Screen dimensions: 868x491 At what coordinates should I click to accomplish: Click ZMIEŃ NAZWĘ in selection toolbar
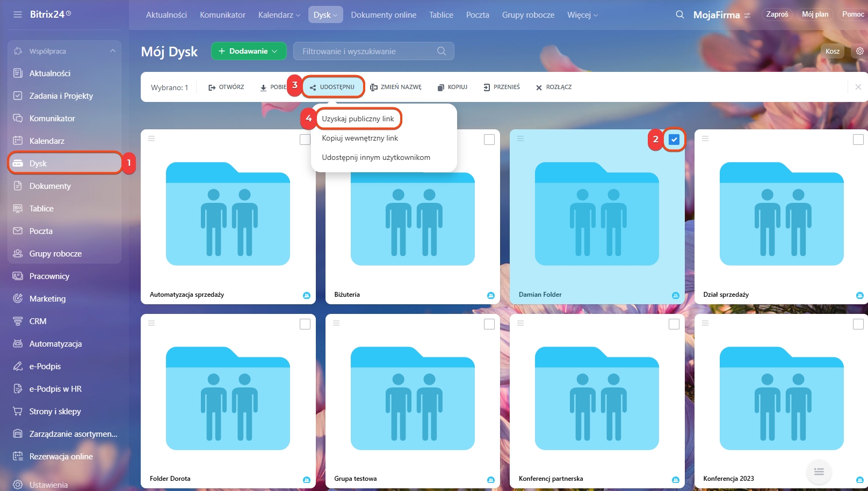coord(396,87)
